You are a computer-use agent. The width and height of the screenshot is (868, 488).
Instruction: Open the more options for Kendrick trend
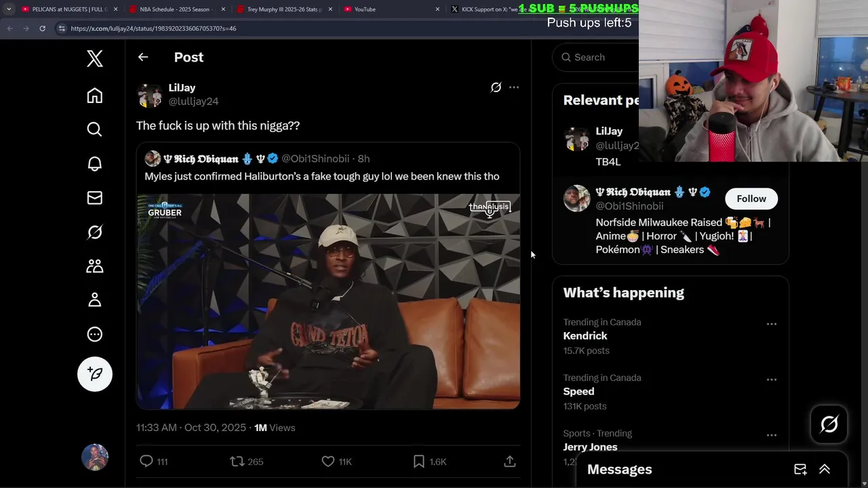pyautogui.click(x=772, y=324)
